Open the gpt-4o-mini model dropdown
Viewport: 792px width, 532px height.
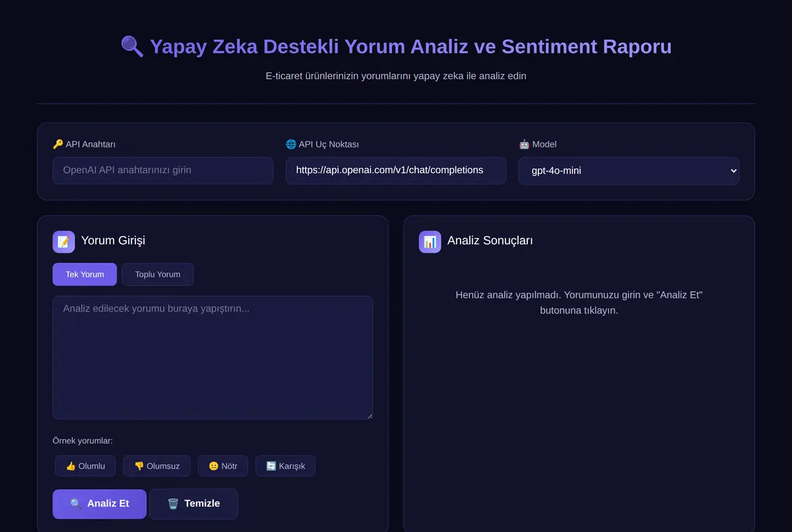click(628, 170)
